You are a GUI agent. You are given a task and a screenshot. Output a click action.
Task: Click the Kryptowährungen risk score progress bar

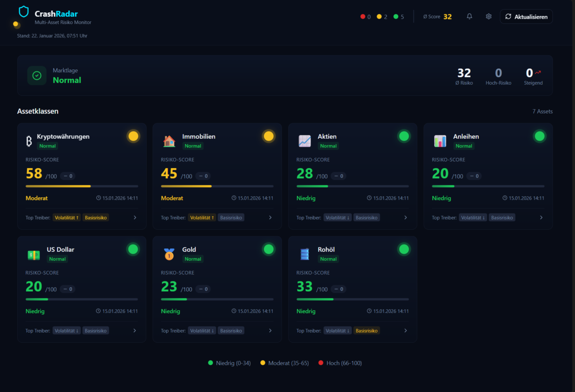coord(81,186)
